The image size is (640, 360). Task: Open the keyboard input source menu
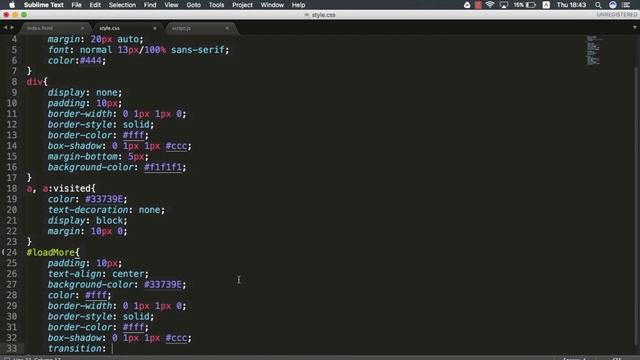[x=546, y=5]
